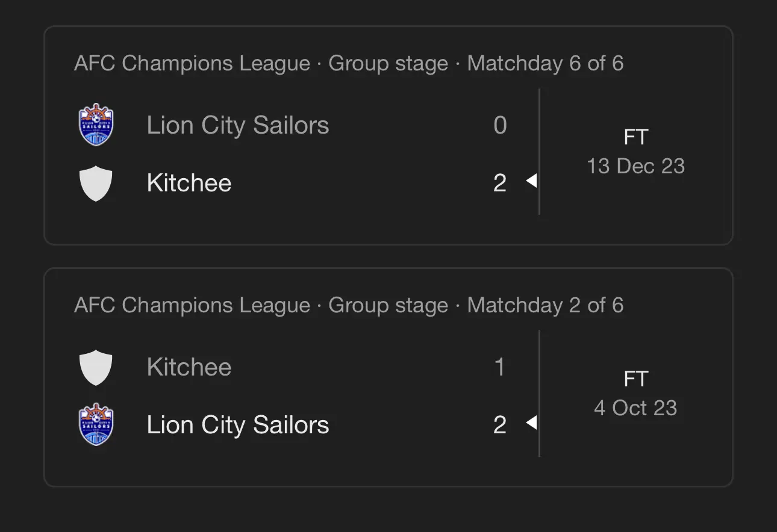Click the 4 Oct 23 match date
The image size is (777, 532).
(635, 408)
